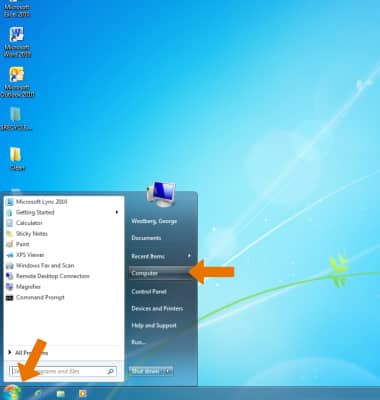Open Windows Explorer folder icon on taskbar
Screen dimensions: 380x400
(60, 394)
